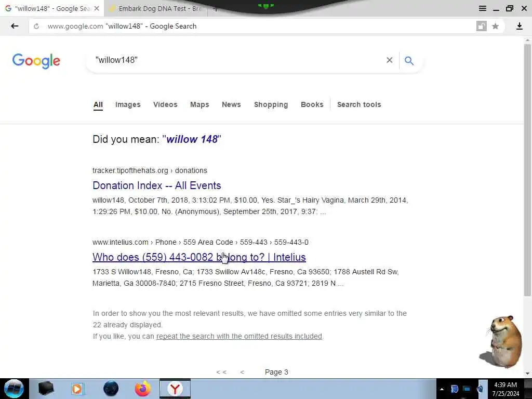Click the Page 3 indicator
Viewport: 532px width, 399px height.
[276, 372]
